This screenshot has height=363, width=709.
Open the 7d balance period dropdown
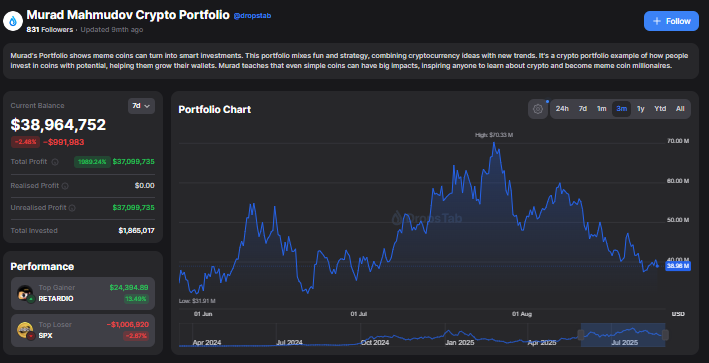pyautogui.click(x=142, y=106)
